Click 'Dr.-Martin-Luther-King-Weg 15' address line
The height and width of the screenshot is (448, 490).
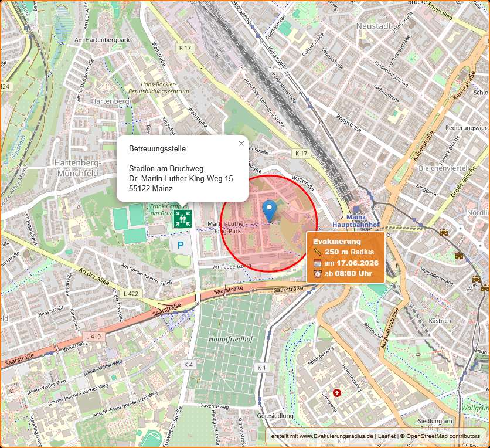pyautogui.click(x=181, y=178)
